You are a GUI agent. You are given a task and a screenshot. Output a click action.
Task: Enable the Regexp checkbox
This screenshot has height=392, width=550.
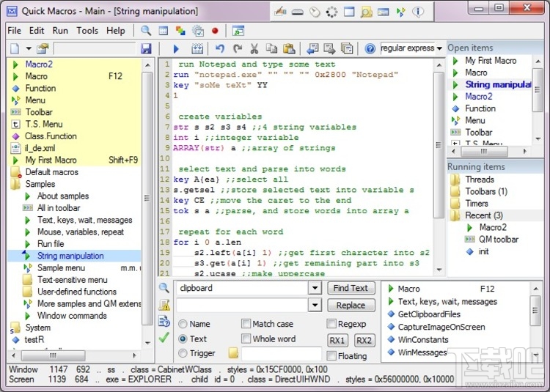coord(331,323)
